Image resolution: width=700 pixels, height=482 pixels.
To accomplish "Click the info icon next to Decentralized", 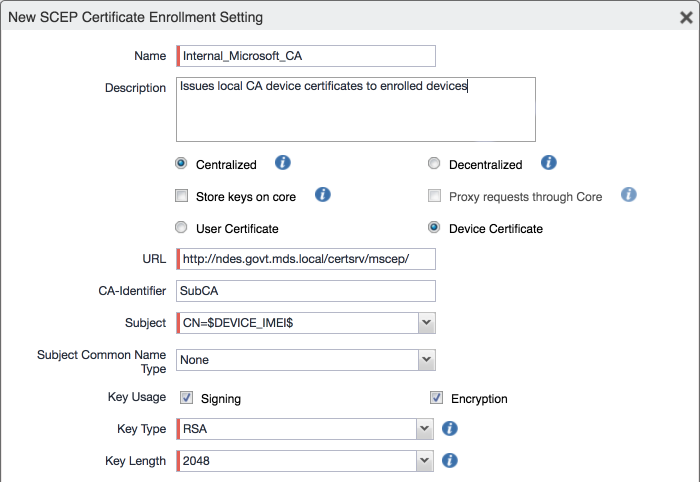I will [549, 162].
